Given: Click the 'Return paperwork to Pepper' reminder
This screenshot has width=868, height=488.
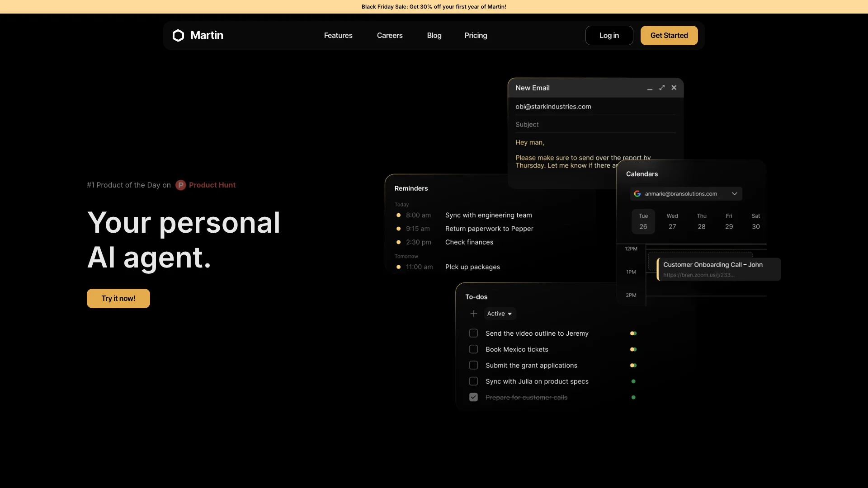Looking at the screenshot, I should pos(489,229).
